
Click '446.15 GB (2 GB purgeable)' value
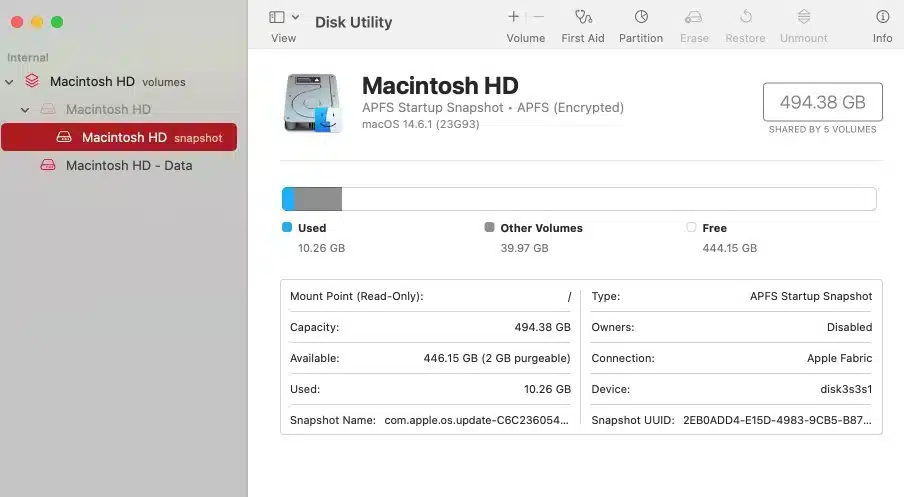click(497, 358)
